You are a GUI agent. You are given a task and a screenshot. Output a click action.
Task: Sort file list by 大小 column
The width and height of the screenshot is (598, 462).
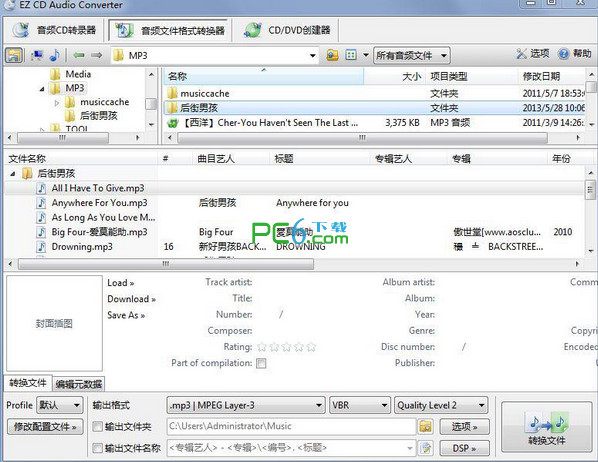click(394, 76)
